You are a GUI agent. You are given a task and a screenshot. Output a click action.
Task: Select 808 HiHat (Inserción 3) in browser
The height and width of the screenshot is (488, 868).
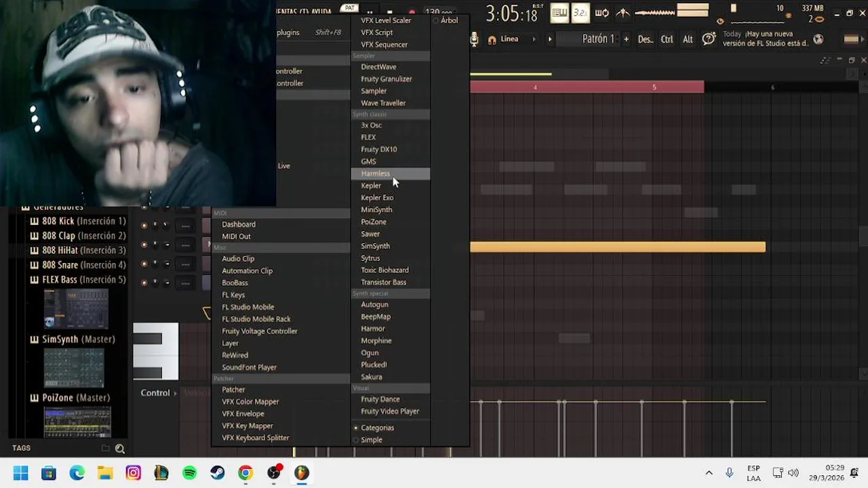(x=83, y=250)
